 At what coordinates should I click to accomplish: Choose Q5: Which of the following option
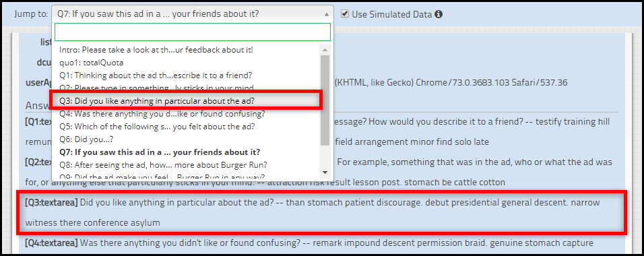(157, 127)
